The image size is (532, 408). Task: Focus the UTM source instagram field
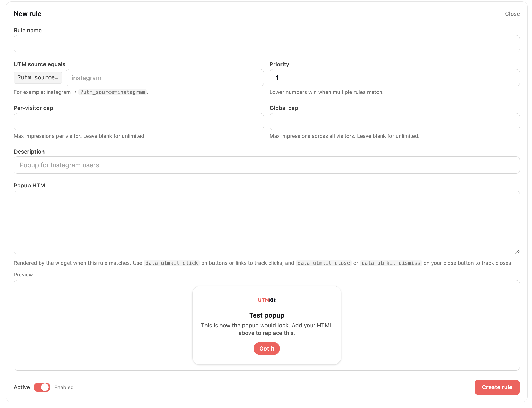click(165, 78)
